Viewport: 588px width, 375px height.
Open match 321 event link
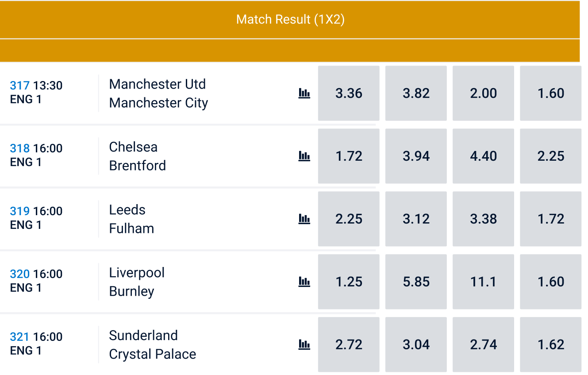20,337
